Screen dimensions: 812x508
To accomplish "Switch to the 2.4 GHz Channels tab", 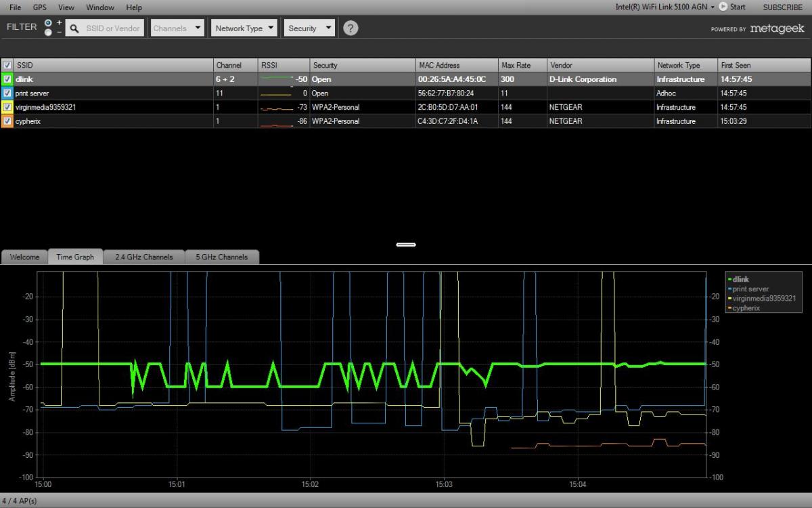I will click(143, 257).
